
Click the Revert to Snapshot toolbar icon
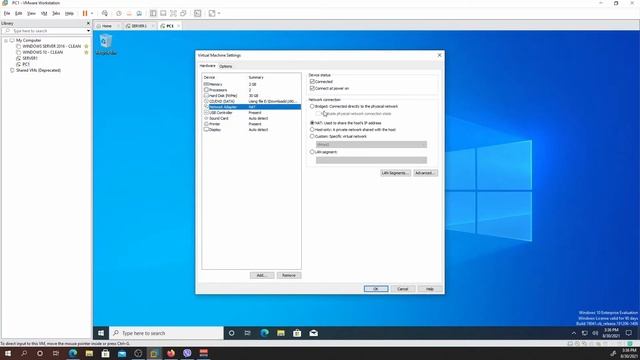tap(129, 13)
